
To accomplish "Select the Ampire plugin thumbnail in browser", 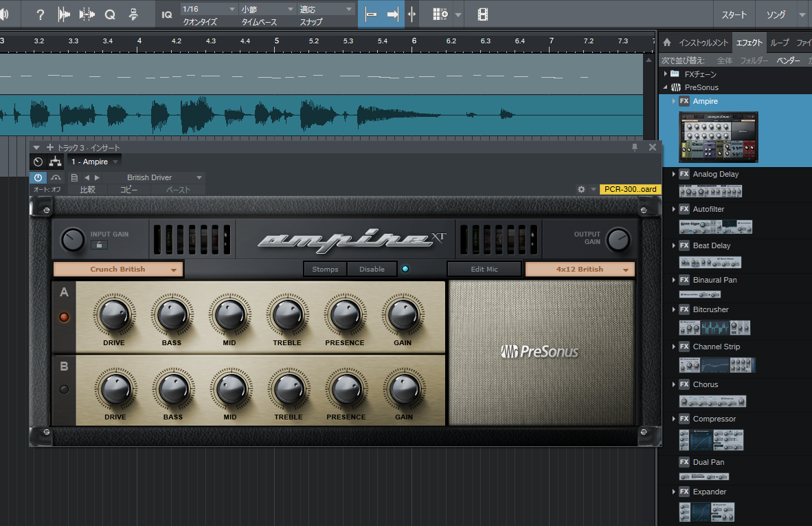I will click(719, 137).
